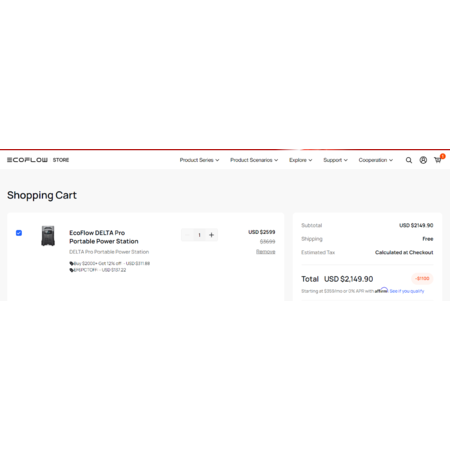Image resolution: width=450 pixels, height=450 pixels.
Task: Click the -$1100 discount badge
Action: (x=422, y=278)
